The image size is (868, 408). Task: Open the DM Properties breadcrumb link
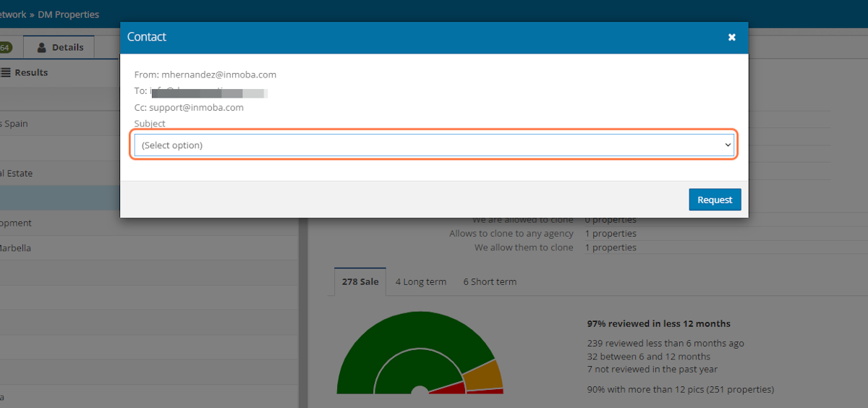69,14
